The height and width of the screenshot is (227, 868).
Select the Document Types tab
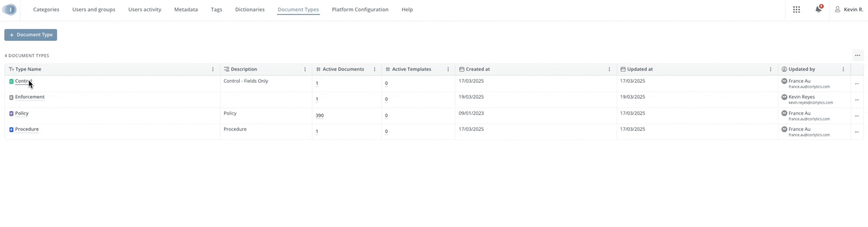coord(298,9)
